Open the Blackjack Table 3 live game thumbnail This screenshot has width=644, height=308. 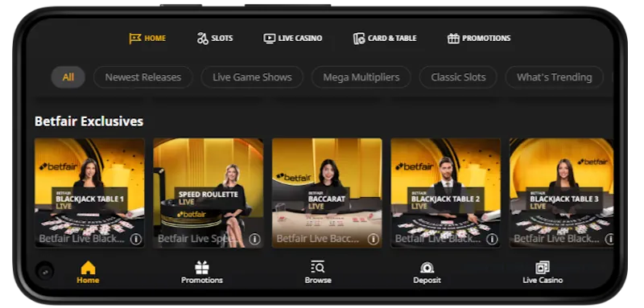[x=561, y=193]
